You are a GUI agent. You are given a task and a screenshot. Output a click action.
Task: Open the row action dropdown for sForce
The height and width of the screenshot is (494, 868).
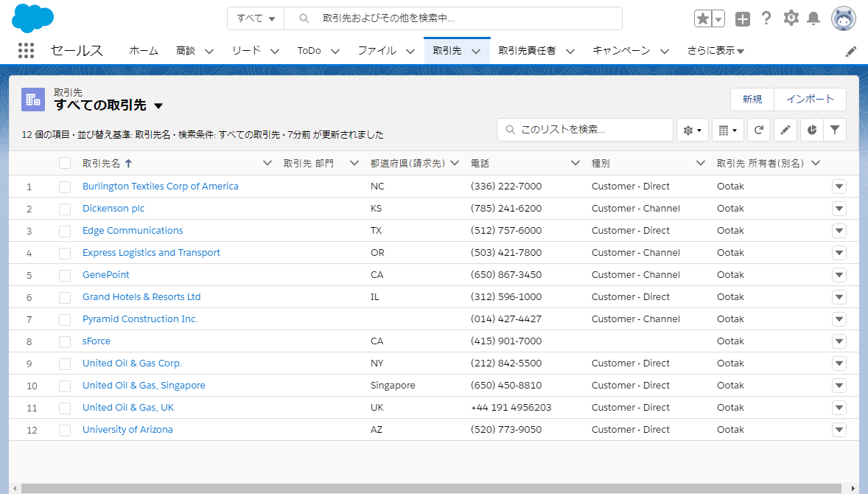[839, 341]
